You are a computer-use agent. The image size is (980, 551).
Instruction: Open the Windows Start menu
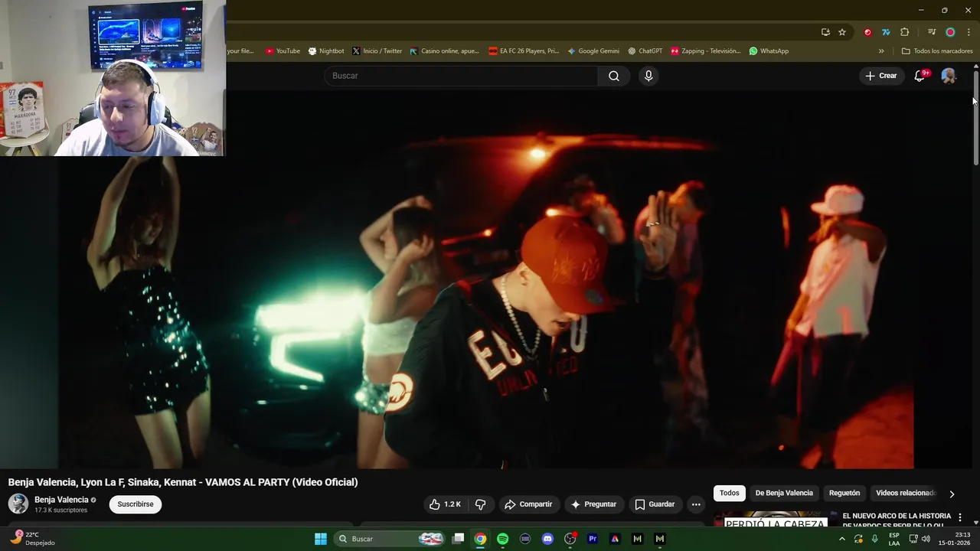[321, 539]
